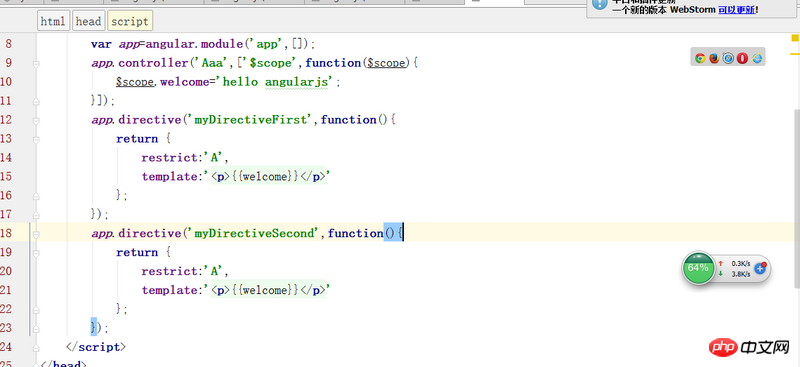The height and width of the screenshot is (367, 800).
Task: Click the closing </script> tag
Action: point(96,347)
